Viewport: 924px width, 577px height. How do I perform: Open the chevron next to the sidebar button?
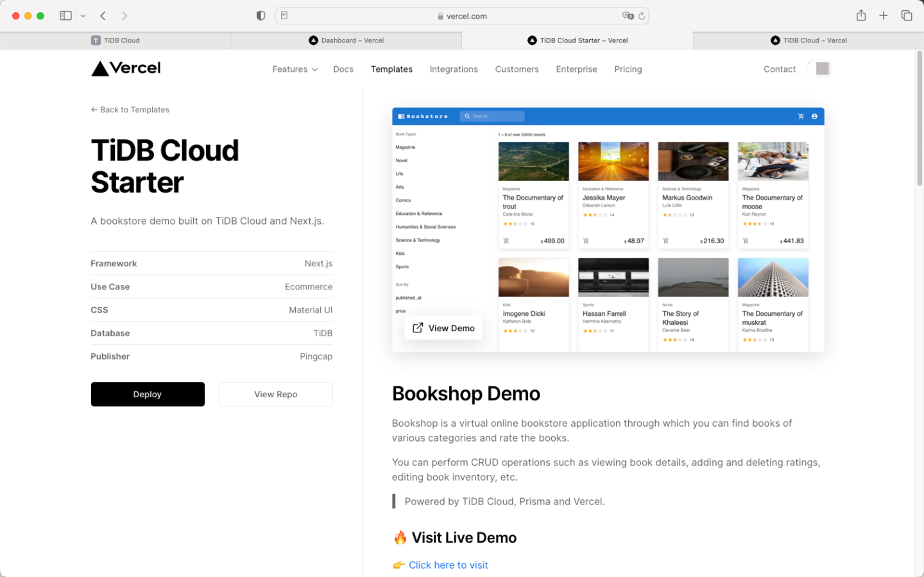[x=83, y=15]
